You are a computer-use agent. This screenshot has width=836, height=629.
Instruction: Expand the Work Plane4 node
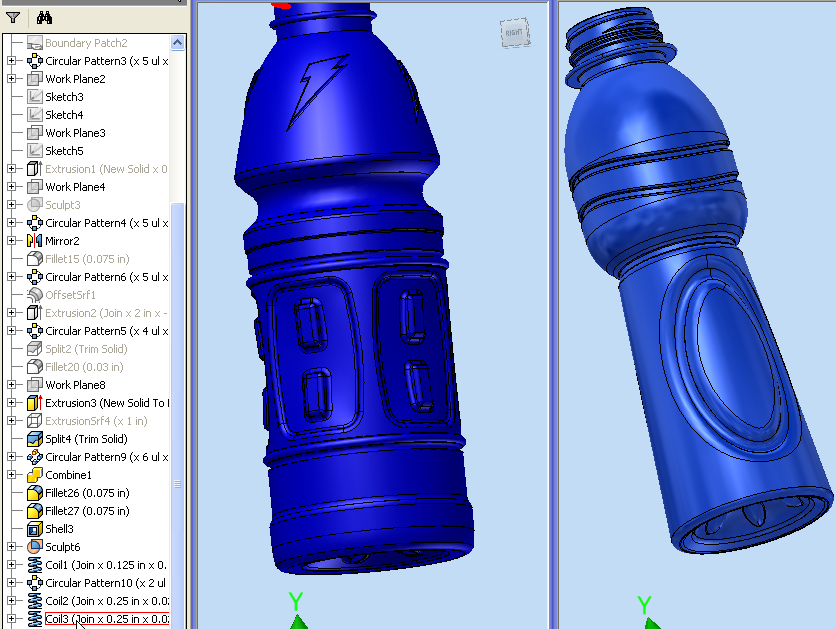click(x=11, y=187)
